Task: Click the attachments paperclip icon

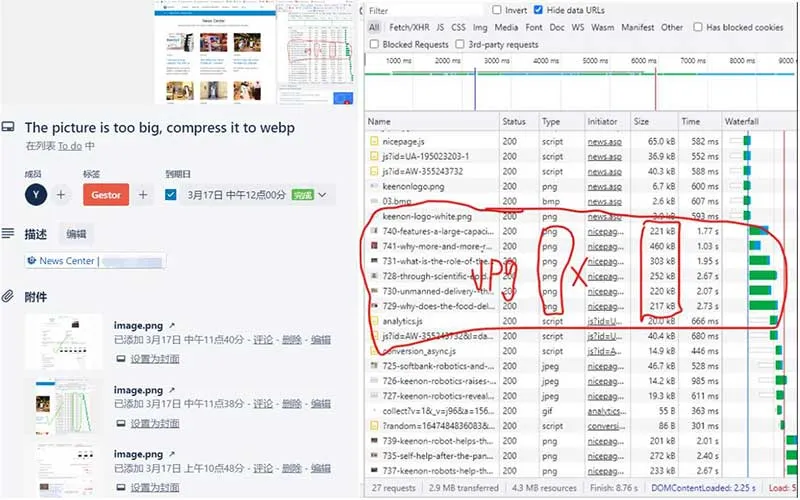Action: (x=8, y=297)
